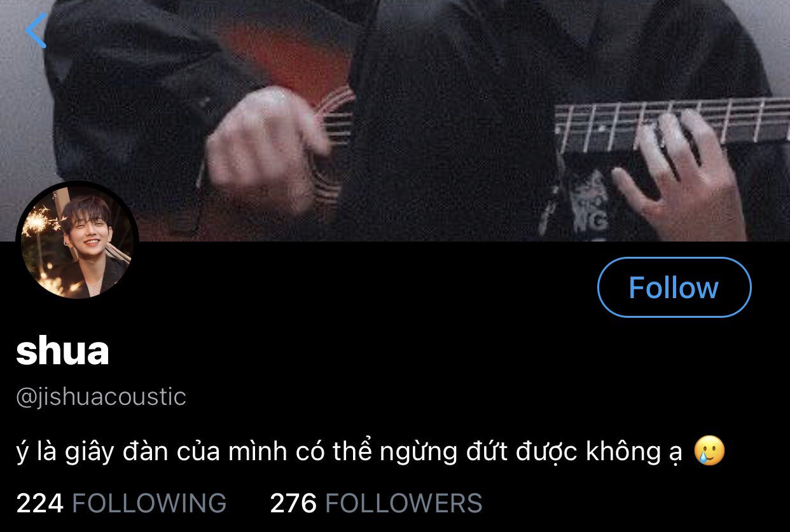
Task: Follow the shua account
Action: 674,287
